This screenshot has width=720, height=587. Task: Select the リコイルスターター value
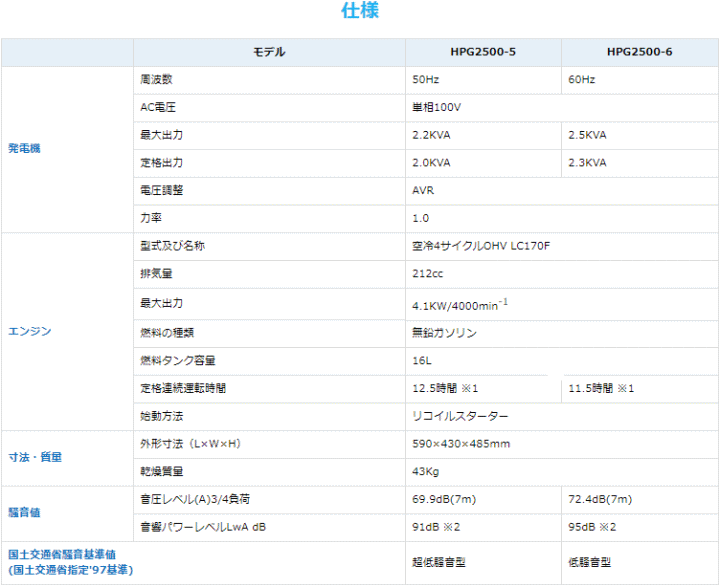click(460, 416)
